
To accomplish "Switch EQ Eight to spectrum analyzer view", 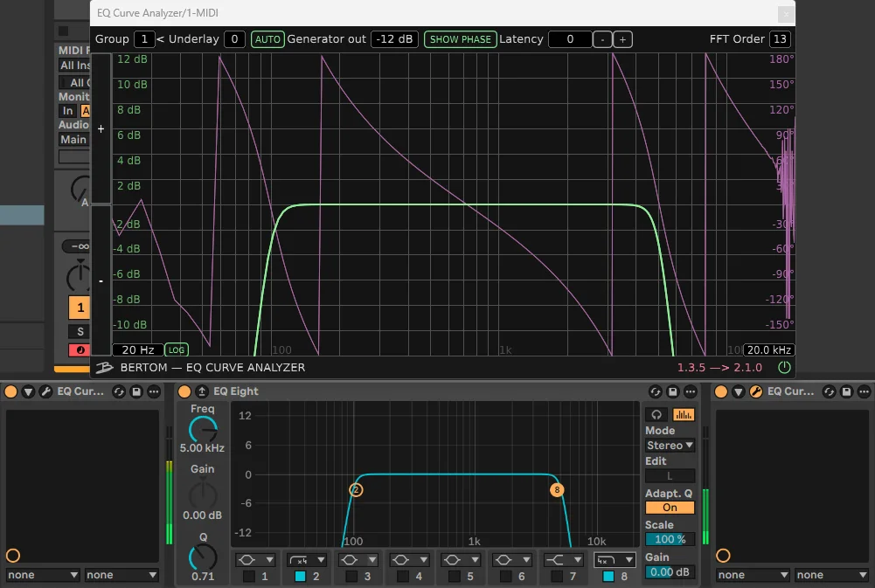I will 683,414.
